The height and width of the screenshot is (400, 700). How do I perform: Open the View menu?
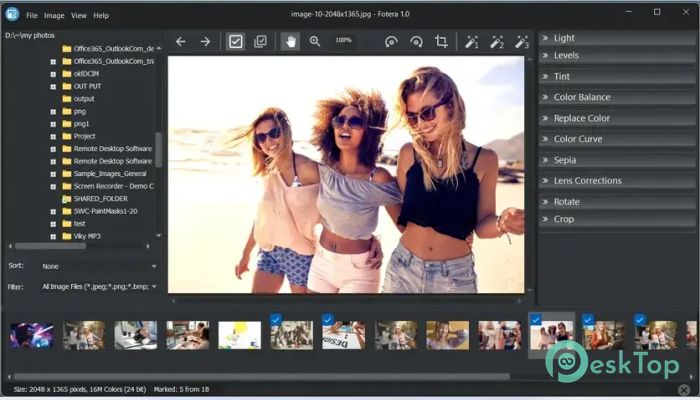79,15
